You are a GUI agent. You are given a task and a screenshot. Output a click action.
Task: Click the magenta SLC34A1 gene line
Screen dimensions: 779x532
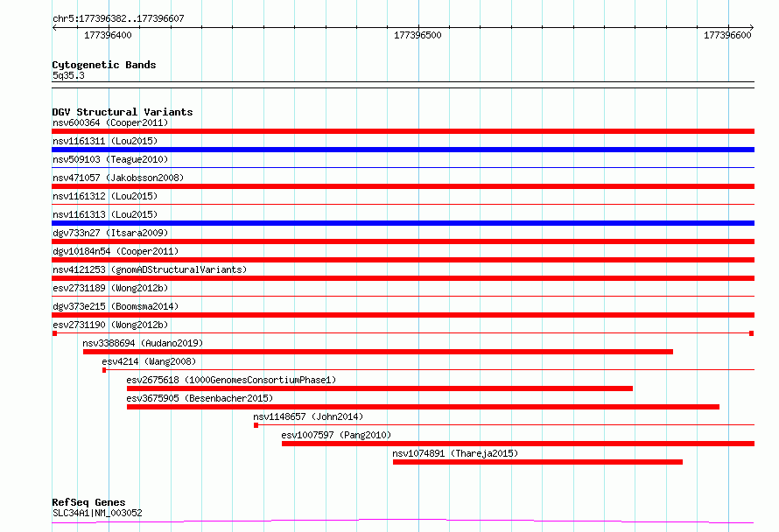click(x=403, y=521)
